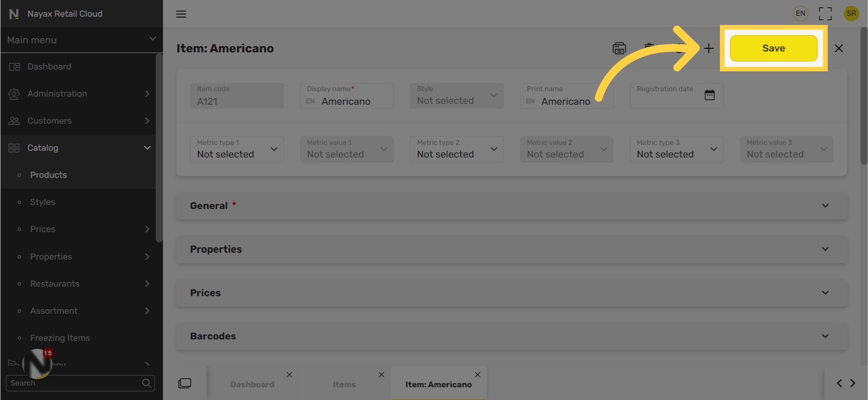The image size is (868, 400).
Task: Toggle fullscreen mode icon
Action: click(825, 14)
